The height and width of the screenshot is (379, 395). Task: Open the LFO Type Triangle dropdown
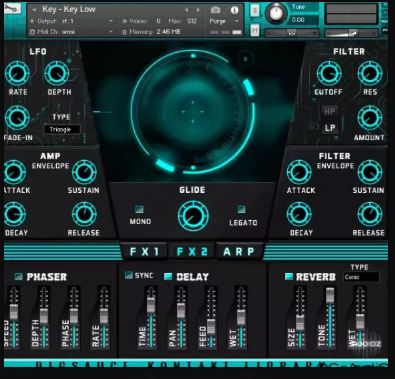pyautogui.click(x=62, y=129)
